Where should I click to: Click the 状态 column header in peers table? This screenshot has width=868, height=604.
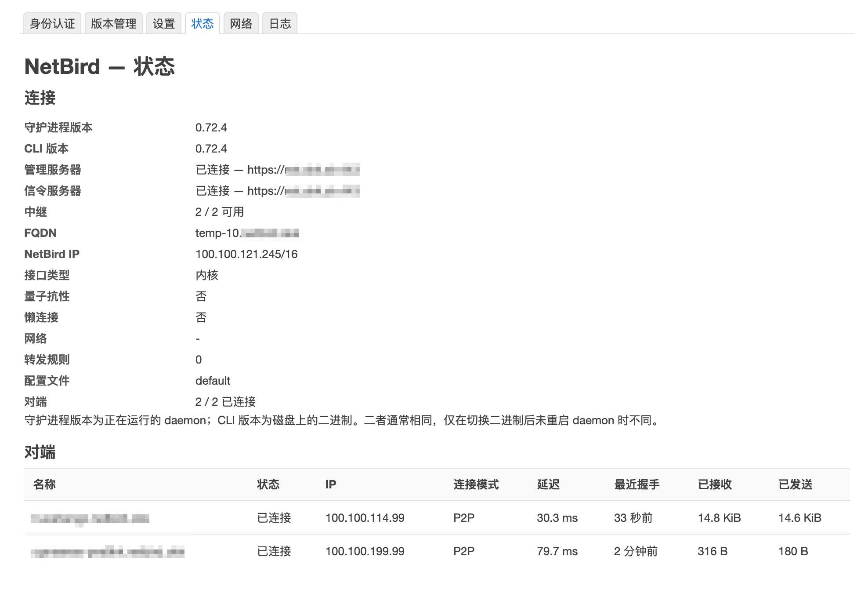[268, 484]
